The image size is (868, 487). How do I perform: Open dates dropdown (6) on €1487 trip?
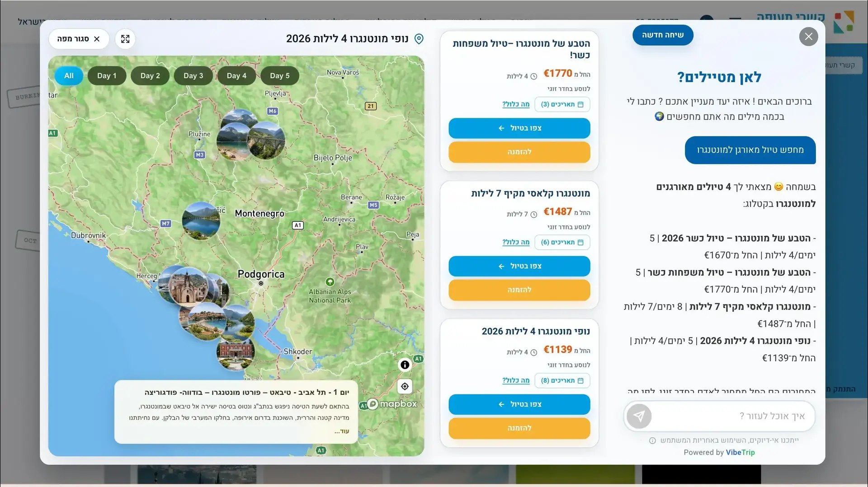tap(562, 242)
